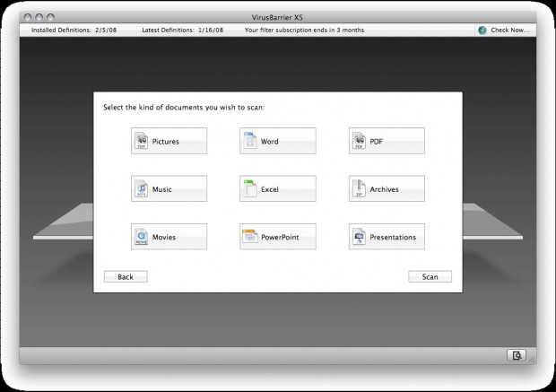The width and height of the screenshot is (556, 392).
Task: Go back with the Back button
Action: (126, 276)
